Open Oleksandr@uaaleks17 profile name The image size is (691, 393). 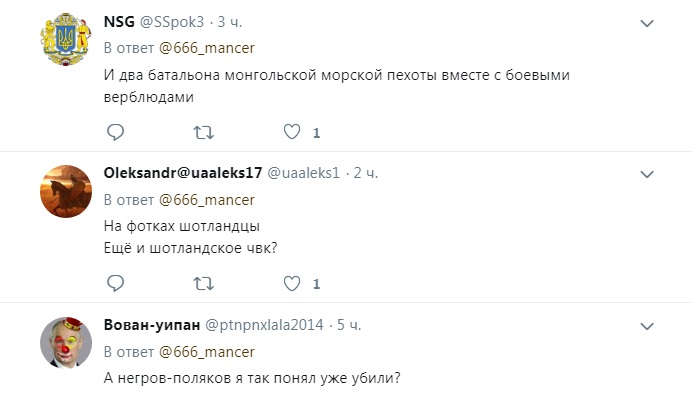click(x=183, y=173)
